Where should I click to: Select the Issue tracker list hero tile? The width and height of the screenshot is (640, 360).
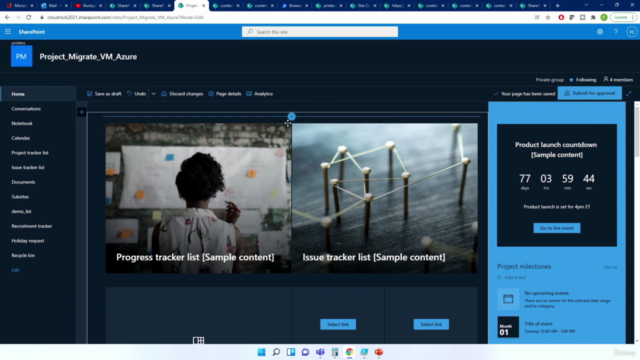(x=384, y=198)
